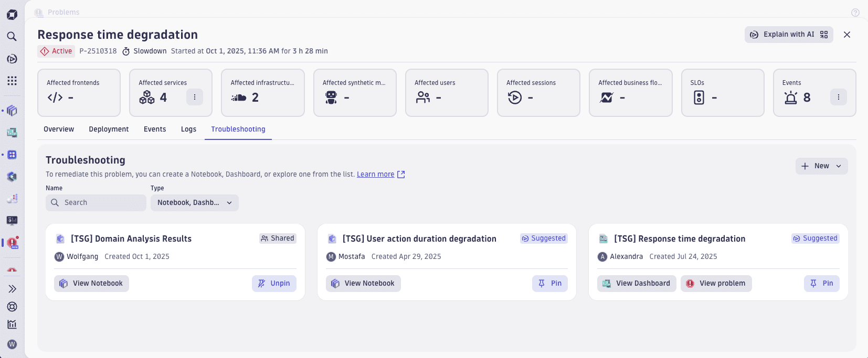Screen dimensions: 868x358
Task: Open the apps grid launcher icon
Action: 12,81
